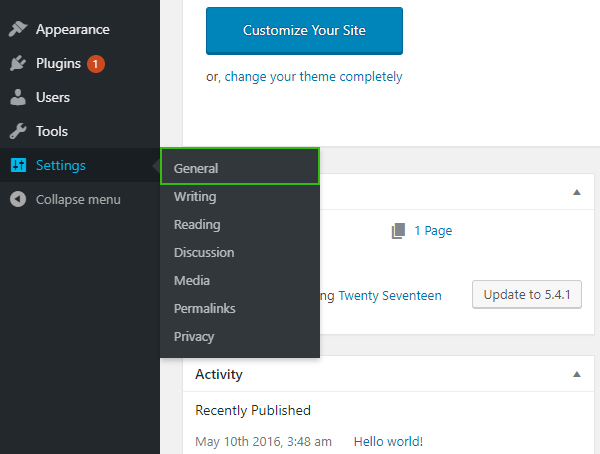This screenshot has width=600, height=454.
Task: Select Privacy in the Settings submenu
Action: click(194, 337)
